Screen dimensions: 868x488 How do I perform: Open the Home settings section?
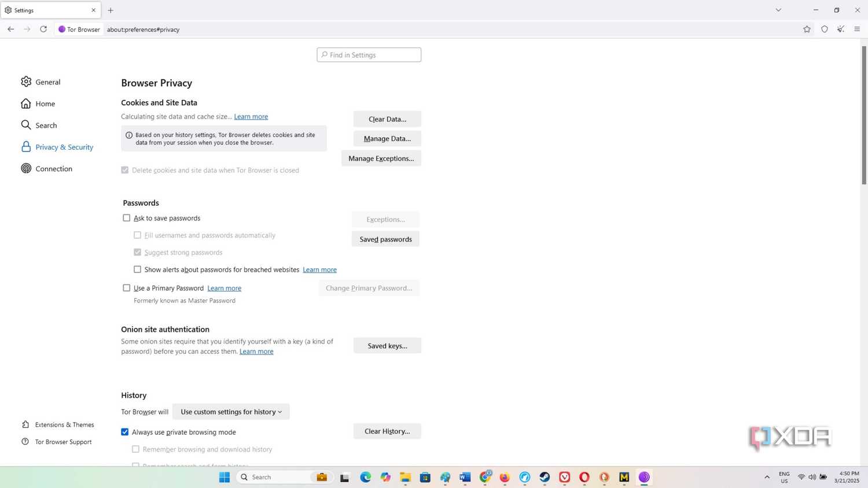[38, 103]
